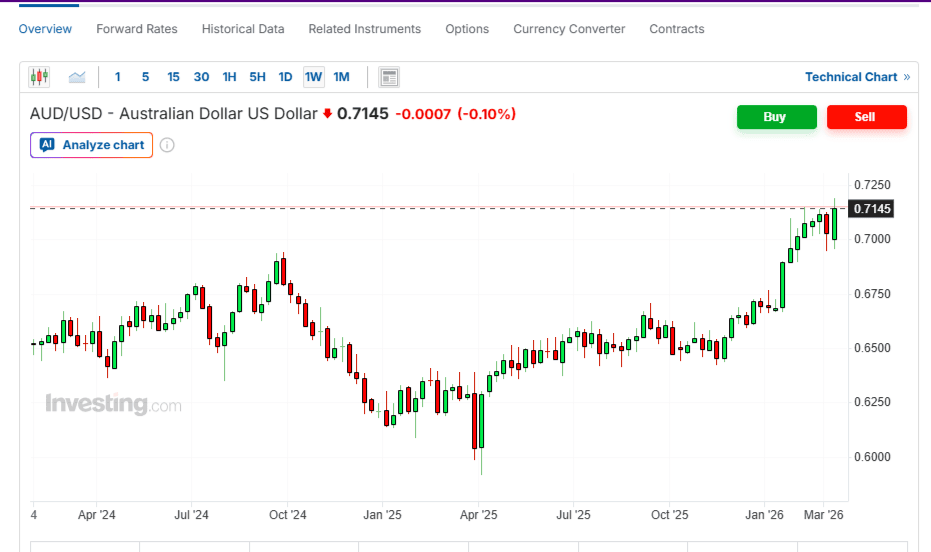The width and height of the screenshot is (931, 552).
Task: Switch to area chart type icon
Action: [x=77, y=77]
